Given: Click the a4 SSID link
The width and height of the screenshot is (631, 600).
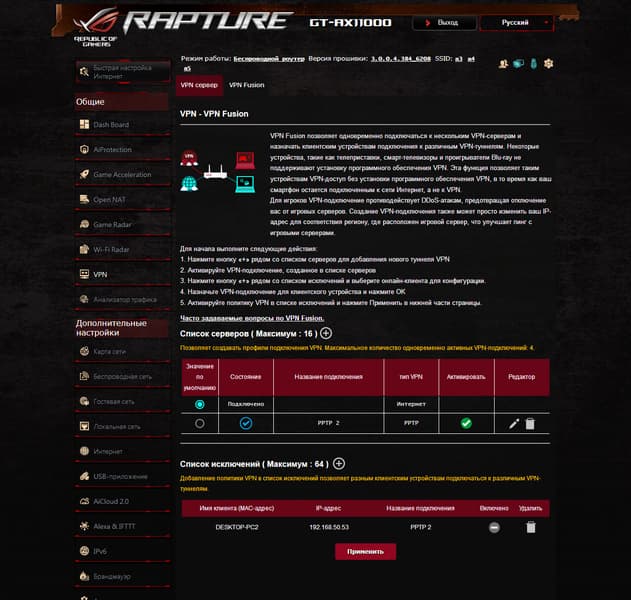Looking at the screenshot, I should (471, 59).
